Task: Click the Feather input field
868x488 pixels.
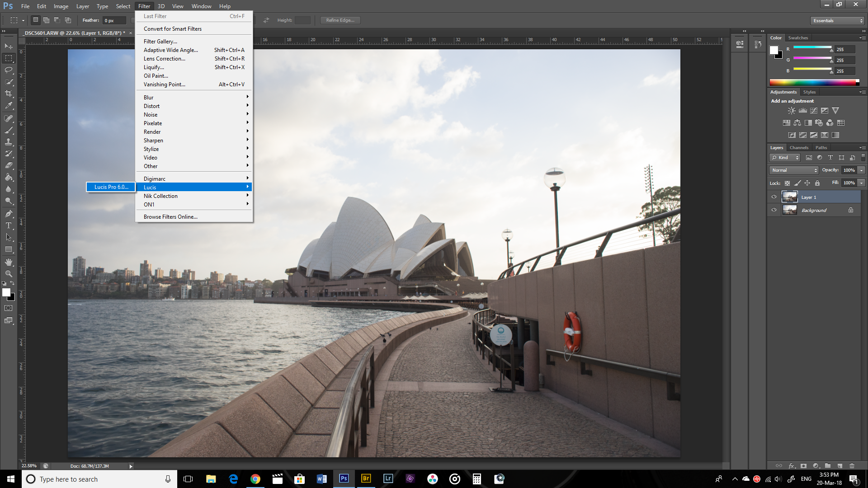Action: [114, 20]
